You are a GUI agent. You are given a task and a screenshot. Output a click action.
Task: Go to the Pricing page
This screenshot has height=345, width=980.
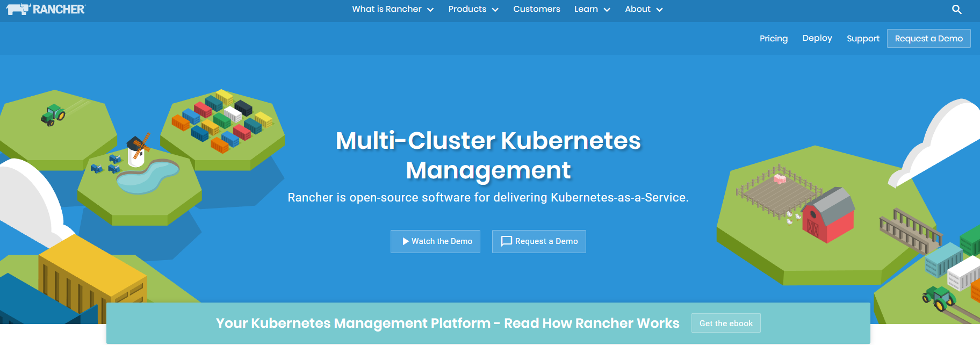point(773,39)
